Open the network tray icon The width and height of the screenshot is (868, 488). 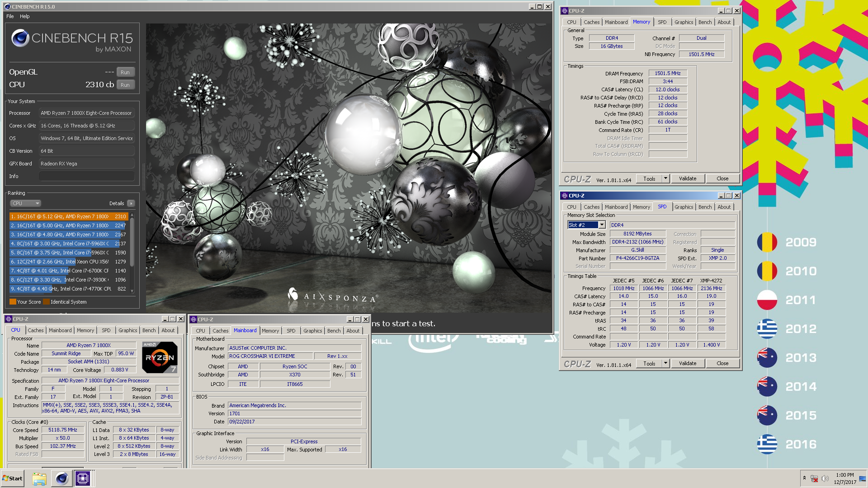[814, 479]
